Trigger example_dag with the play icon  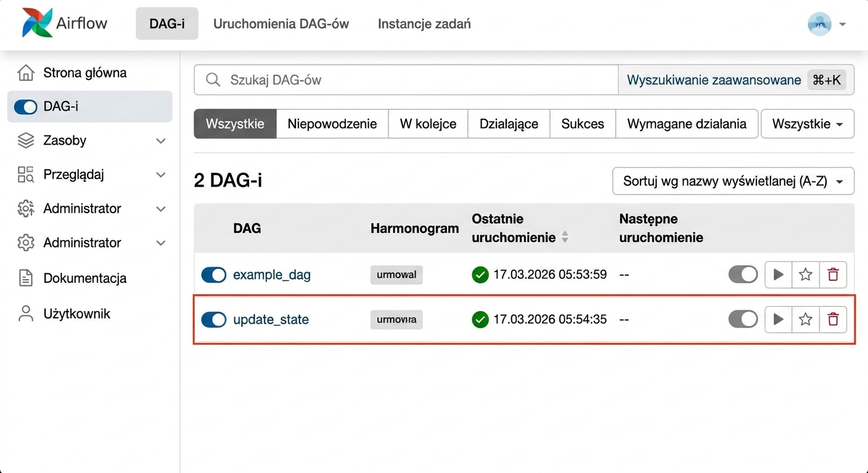click(778, 275)
